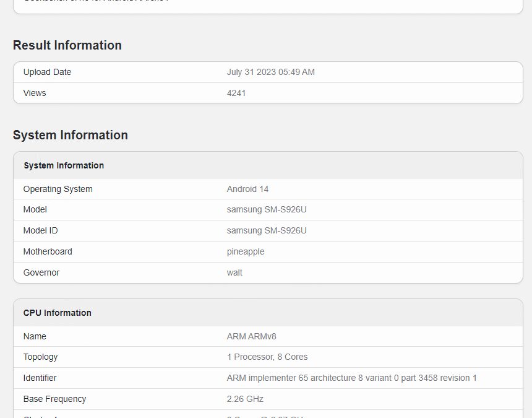This screenshot has height=418, width=532.
Task: Click the large System Information section heading
Action: [x=70, y=135]
